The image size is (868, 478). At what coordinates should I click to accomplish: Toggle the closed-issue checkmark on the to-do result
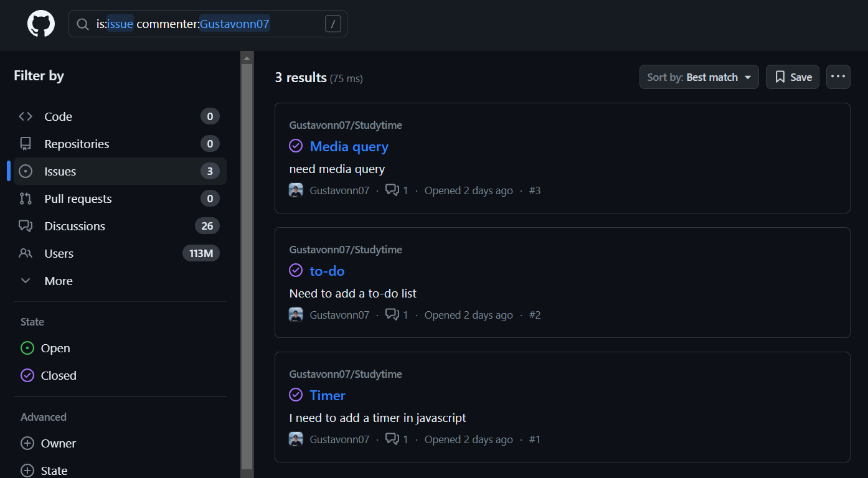pyautogui.click(x=296, y=270)
